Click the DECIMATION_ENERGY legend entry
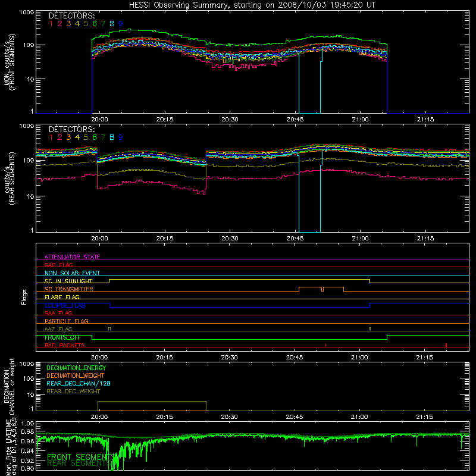Image resolution: width=476 pixels, height=476 pixels. click(x=76, y=368)
